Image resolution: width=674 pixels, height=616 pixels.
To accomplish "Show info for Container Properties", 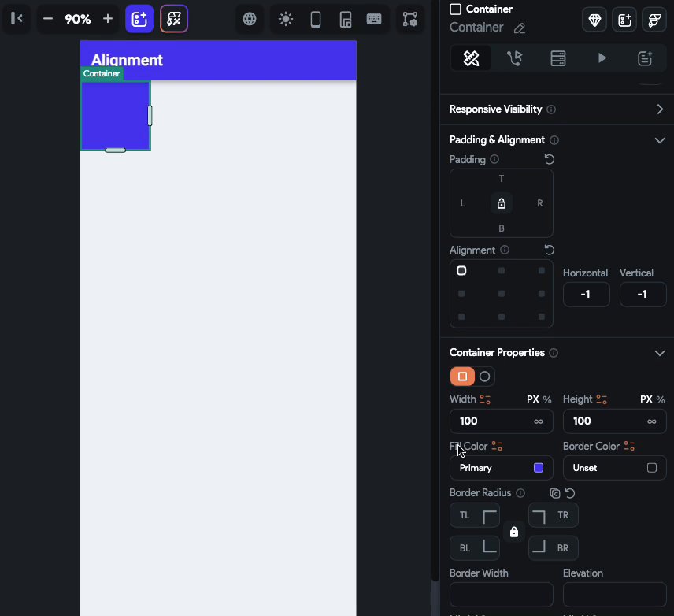I will [x=554, y=353].
